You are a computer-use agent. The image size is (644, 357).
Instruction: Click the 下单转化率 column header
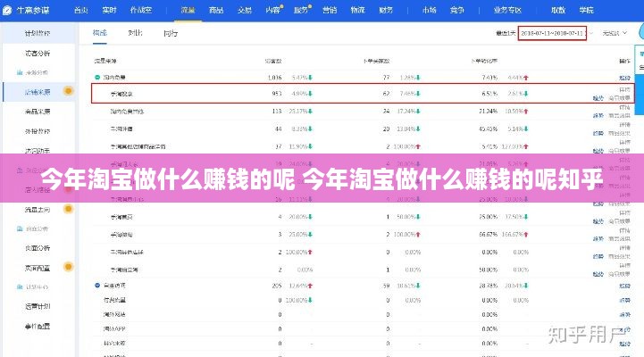coord(484,61)
